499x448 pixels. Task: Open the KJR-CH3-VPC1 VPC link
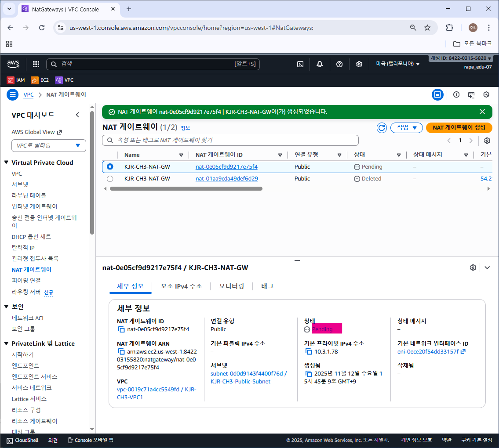click(157, 393)
